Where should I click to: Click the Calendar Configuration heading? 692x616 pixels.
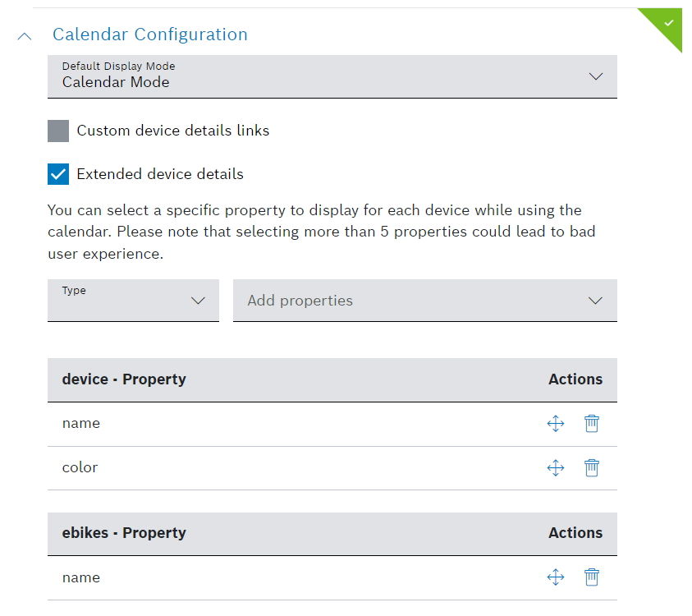tap(150, 34)
